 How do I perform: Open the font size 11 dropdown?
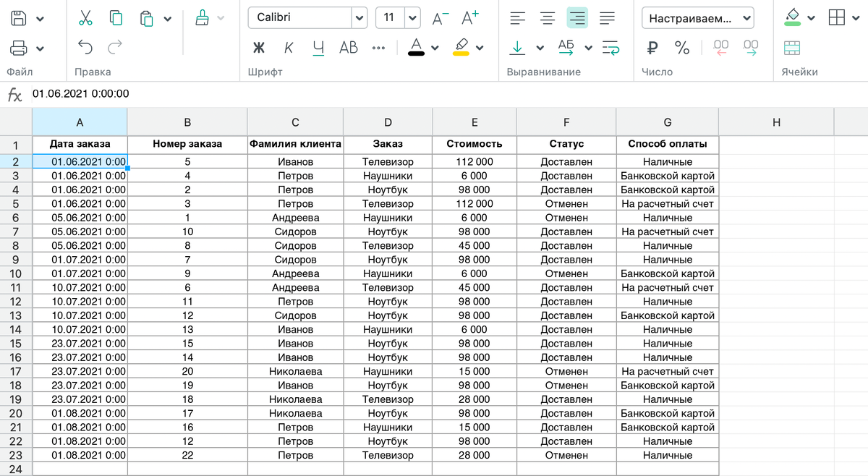tap(412, 17)
